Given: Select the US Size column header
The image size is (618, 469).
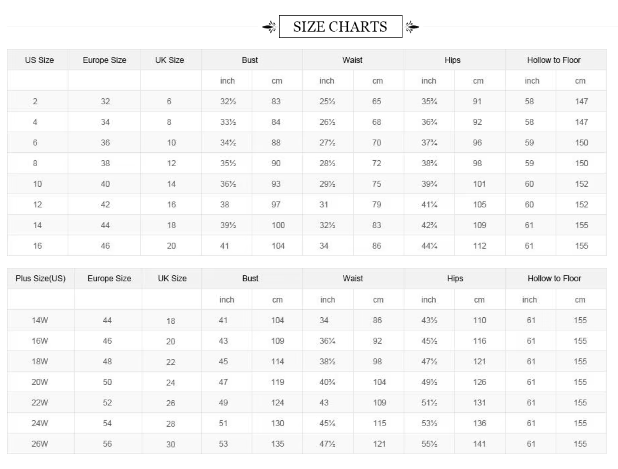Looking at the screenshot, I should pyautogui.click(x=39, y=60).
